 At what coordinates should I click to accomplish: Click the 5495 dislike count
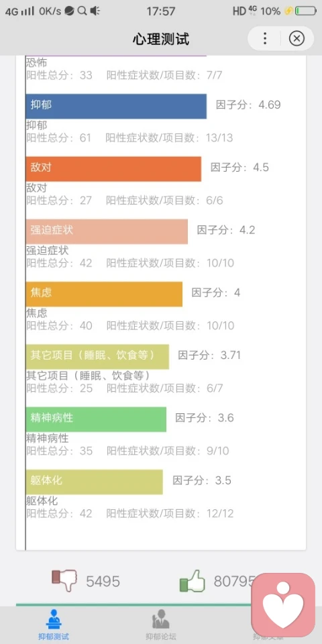click(103, 582)
